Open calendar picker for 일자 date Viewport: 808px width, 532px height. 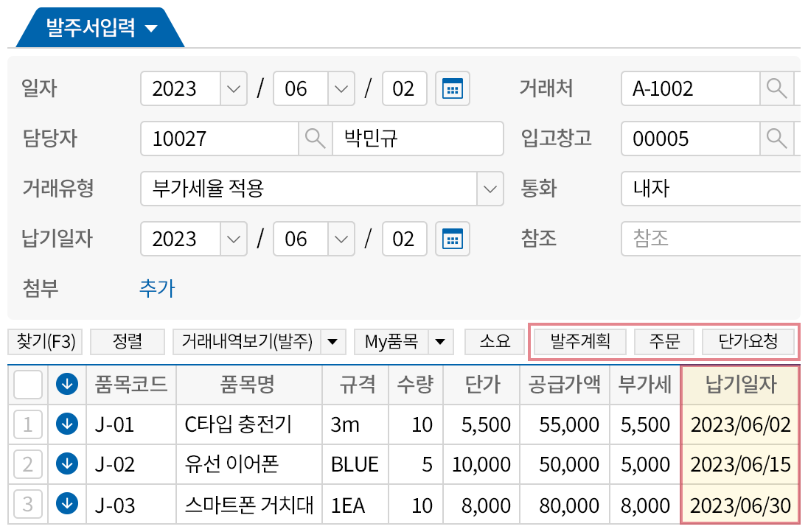tap(452, 89)
